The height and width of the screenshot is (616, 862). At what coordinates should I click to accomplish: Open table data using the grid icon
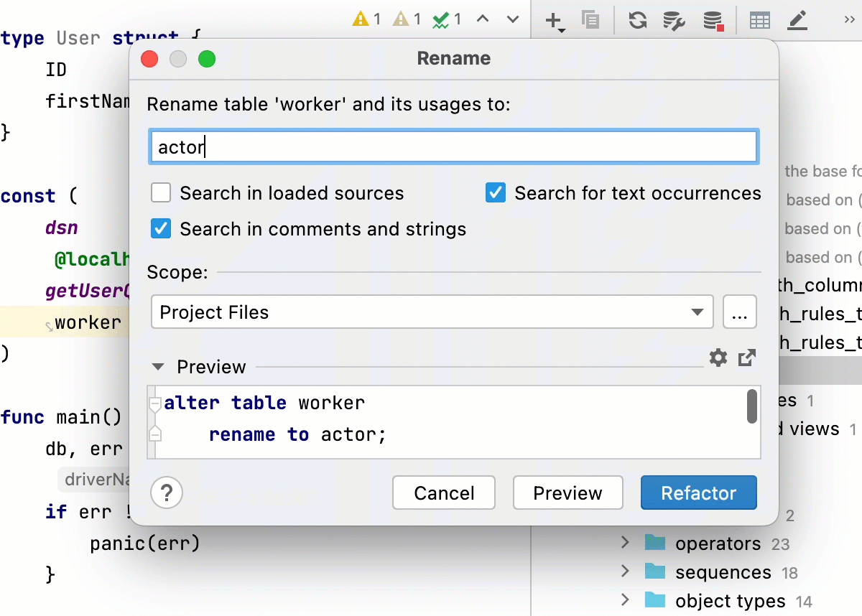click(x=759, y=19)
